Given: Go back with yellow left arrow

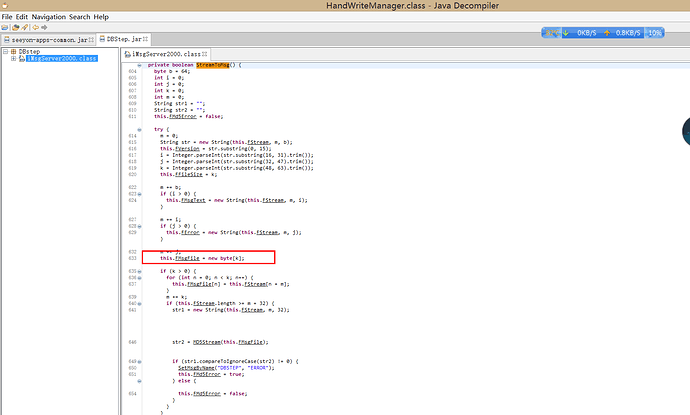Looking at the screenshot, I should 36,27.
